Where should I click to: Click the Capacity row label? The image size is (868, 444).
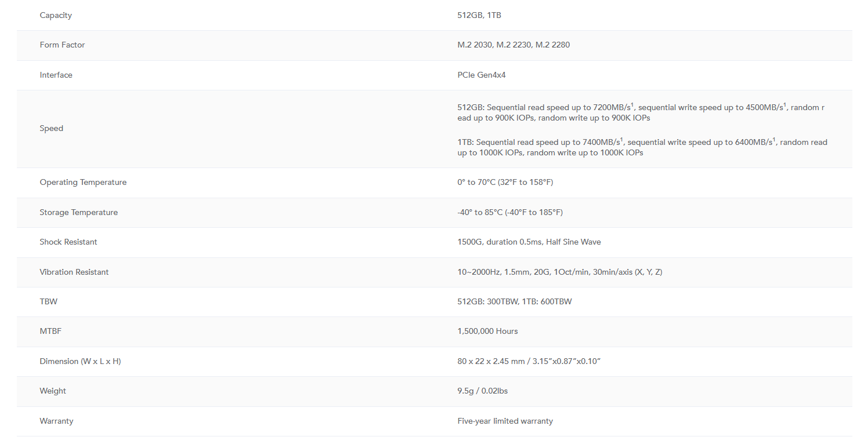point(56,15)
